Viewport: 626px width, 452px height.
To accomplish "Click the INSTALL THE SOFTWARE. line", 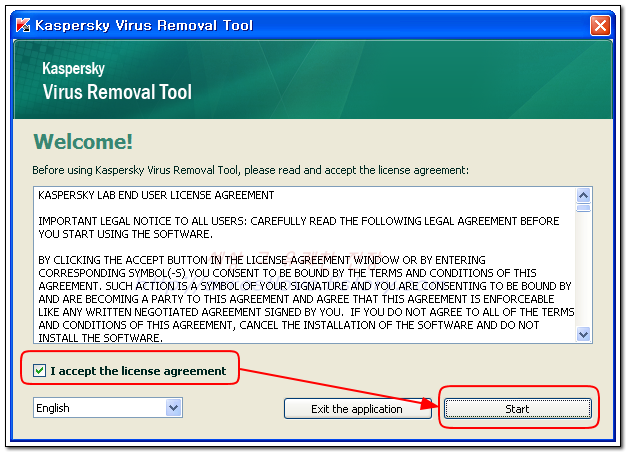I will pos(101,338).
